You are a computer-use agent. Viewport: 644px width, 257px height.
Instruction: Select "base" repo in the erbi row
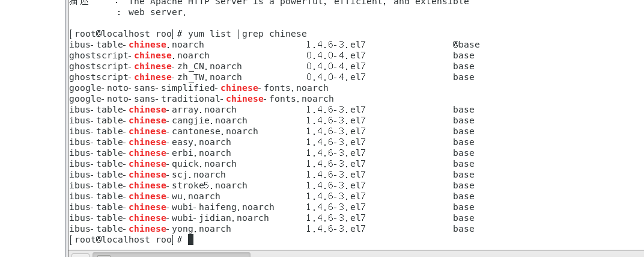tap(464, 153)
